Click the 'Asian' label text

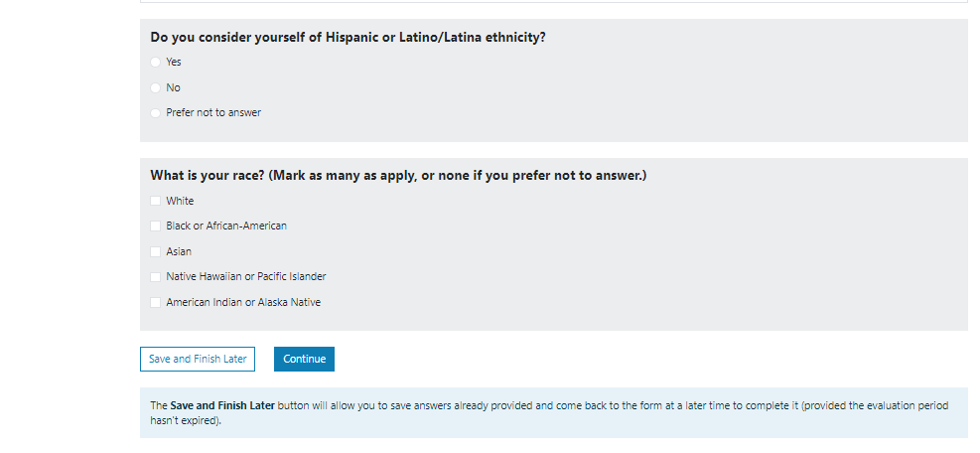[179, 251]
